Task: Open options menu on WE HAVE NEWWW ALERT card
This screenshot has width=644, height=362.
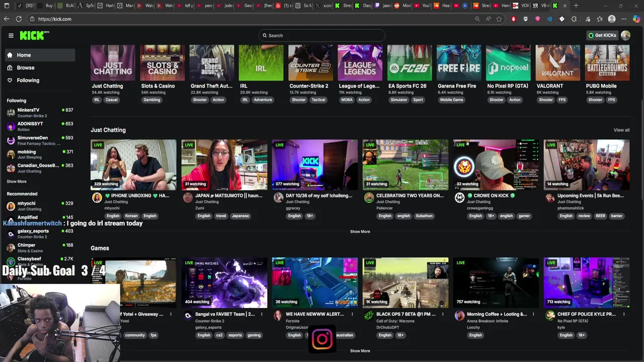Action: point(352,314)
